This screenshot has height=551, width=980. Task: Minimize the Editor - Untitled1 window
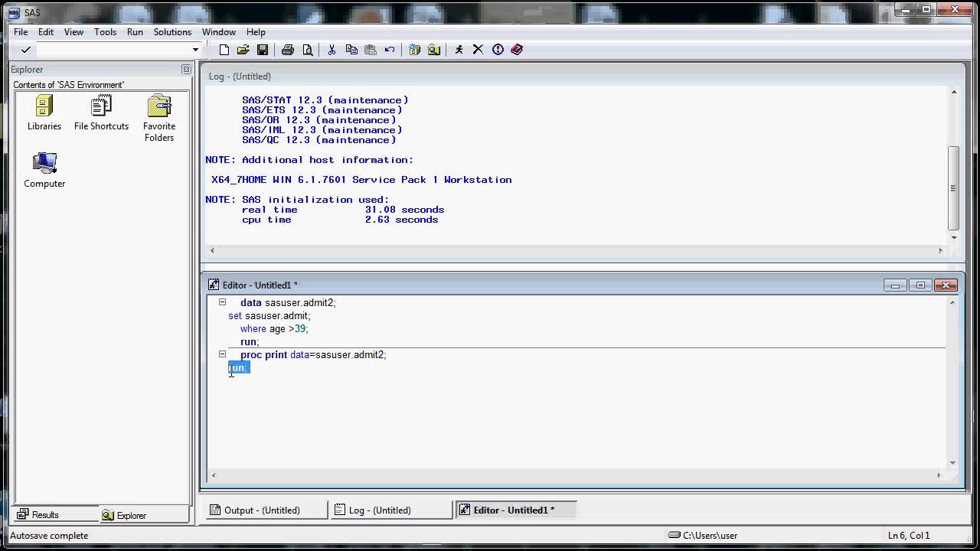[x=895, y=285]
